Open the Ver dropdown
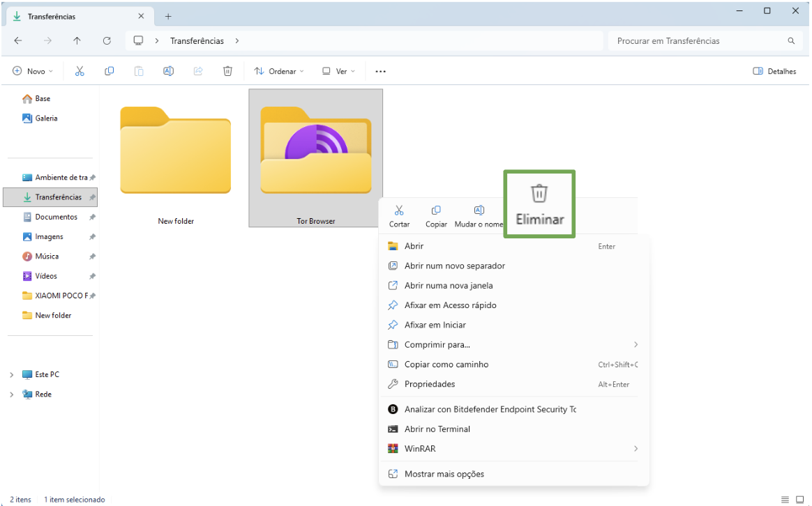This screenshot has height=506, width=812. point(338,70)
